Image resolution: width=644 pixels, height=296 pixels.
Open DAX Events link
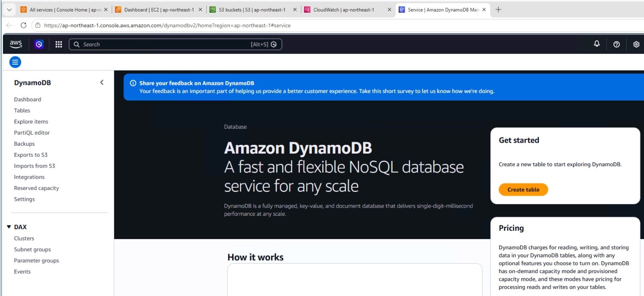click(22, 271)
